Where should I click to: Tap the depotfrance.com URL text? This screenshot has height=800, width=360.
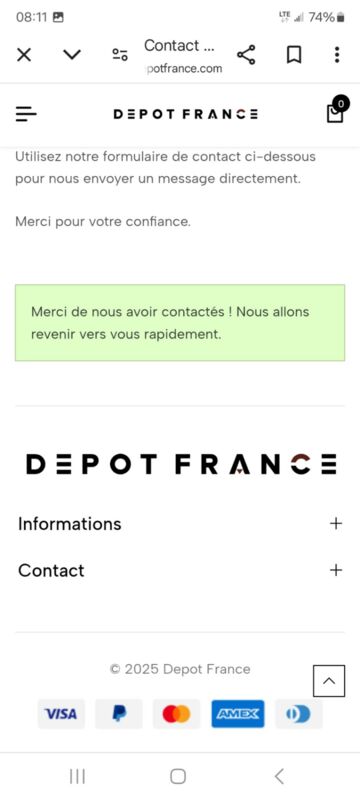tap(184, 68)
